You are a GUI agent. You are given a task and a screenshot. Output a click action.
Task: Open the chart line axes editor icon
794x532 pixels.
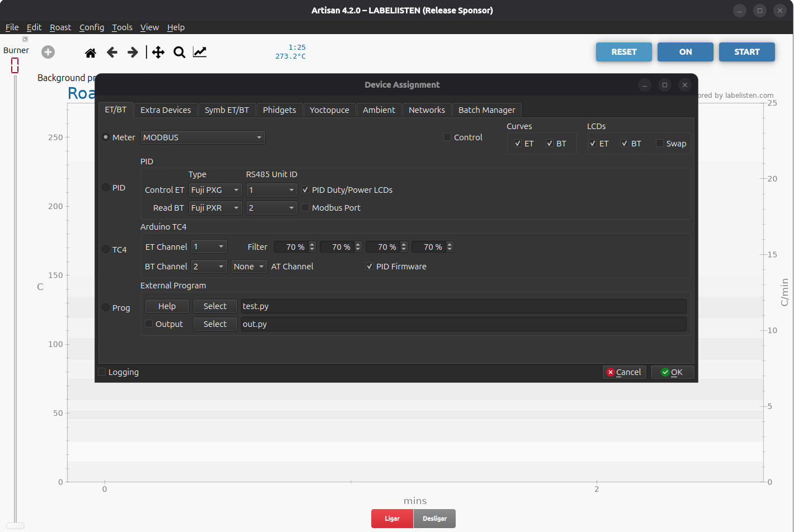coord(200,52)
